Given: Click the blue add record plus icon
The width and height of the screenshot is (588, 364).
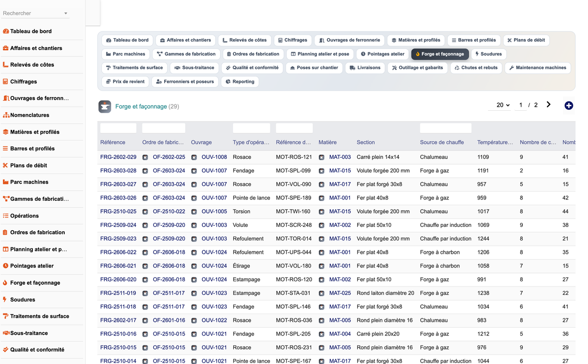Looking at the screenshot, I should (x=568, y=105).
